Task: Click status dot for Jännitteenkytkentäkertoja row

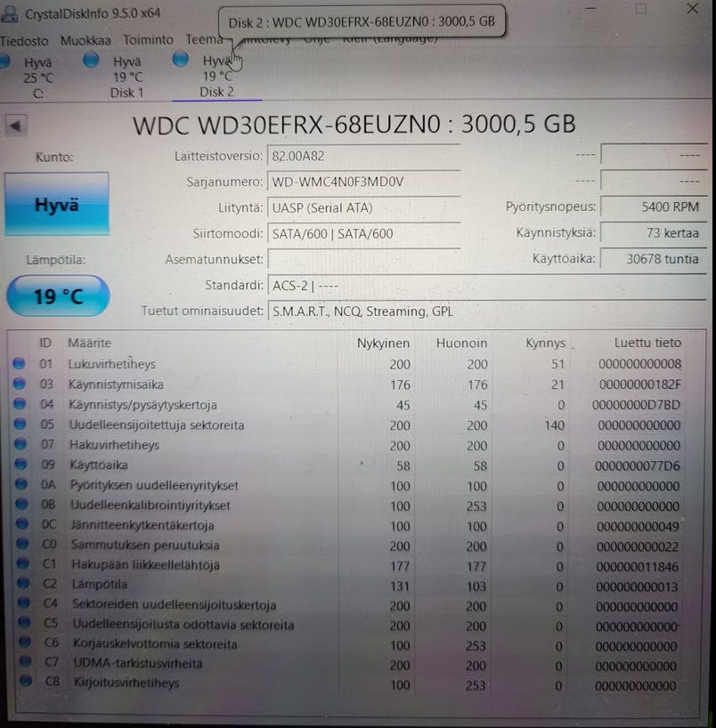Action: [x=22, y=524]
